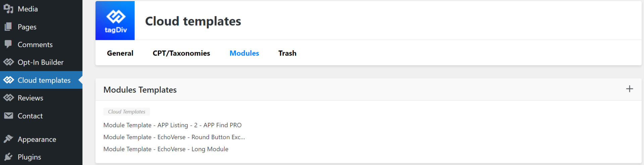644x165 pixels.
Task: Click the Plugins plug icon
Action: (8, 157)
